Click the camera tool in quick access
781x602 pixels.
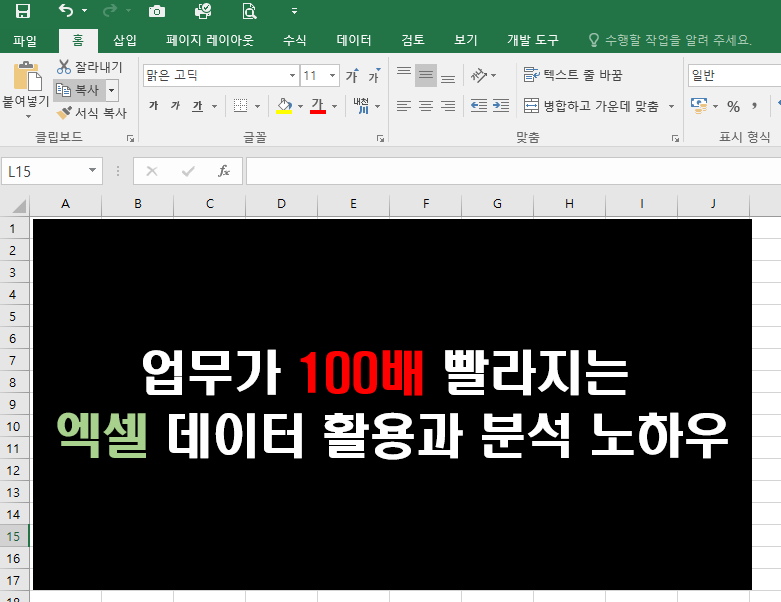(157, 11)
